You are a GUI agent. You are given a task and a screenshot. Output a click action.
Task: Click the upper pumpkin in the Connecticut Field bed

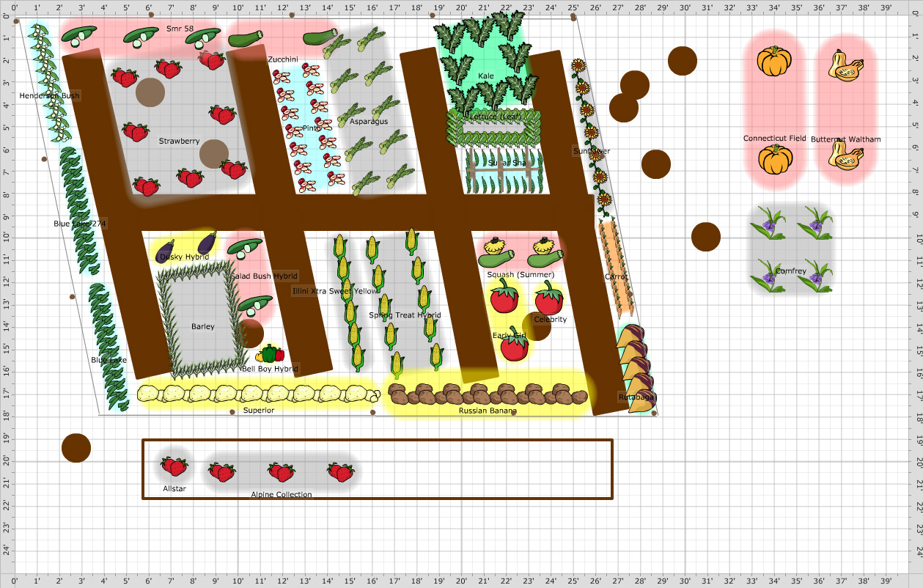(774, 62)
